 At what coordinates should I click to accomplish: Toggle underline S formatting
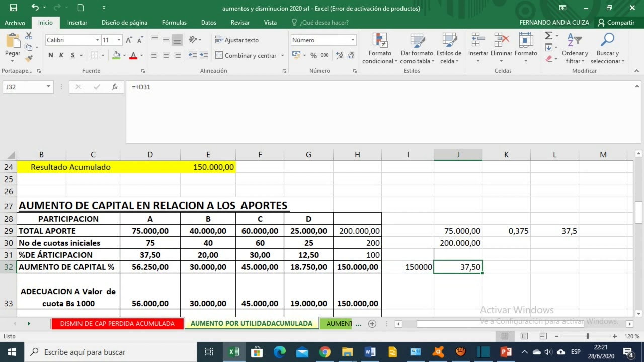[73, 55]
